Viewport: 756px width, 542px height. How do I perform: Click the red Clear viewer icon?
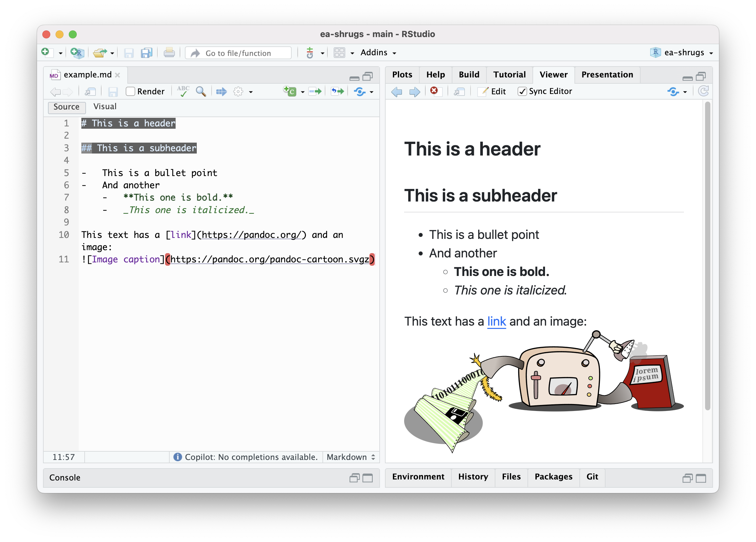(434, 91)
